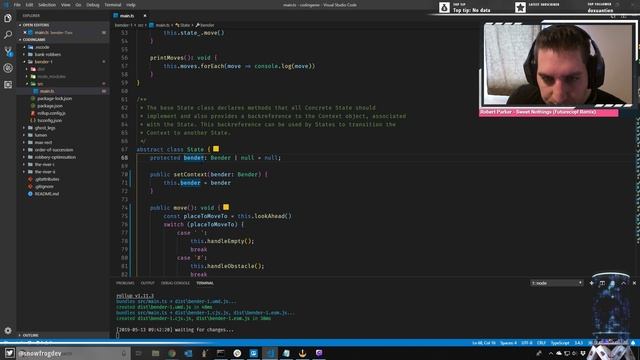This screenshot has width=640, height=360.
Task: Open the Help menu
Action: tap(131, 5)
